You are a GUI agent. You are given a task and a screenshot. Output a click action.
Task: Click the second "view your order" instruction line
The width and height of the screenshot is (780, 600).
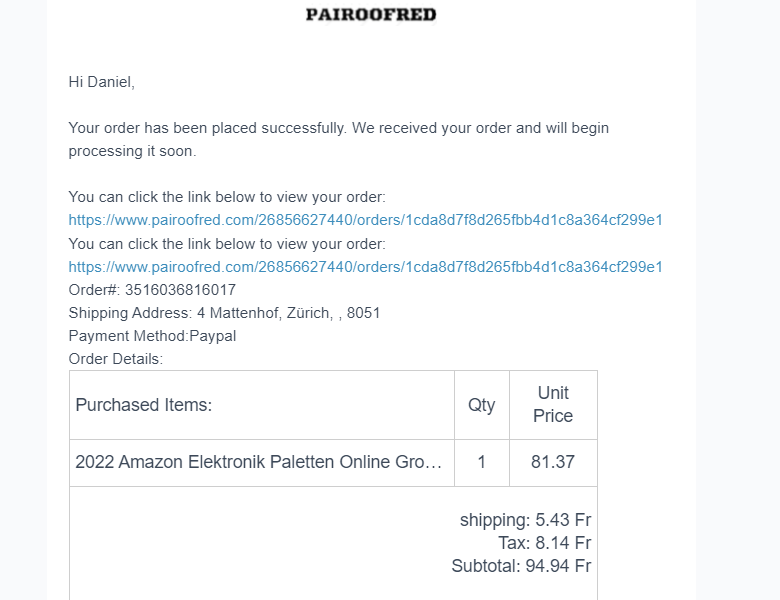(x=226, y=244)
